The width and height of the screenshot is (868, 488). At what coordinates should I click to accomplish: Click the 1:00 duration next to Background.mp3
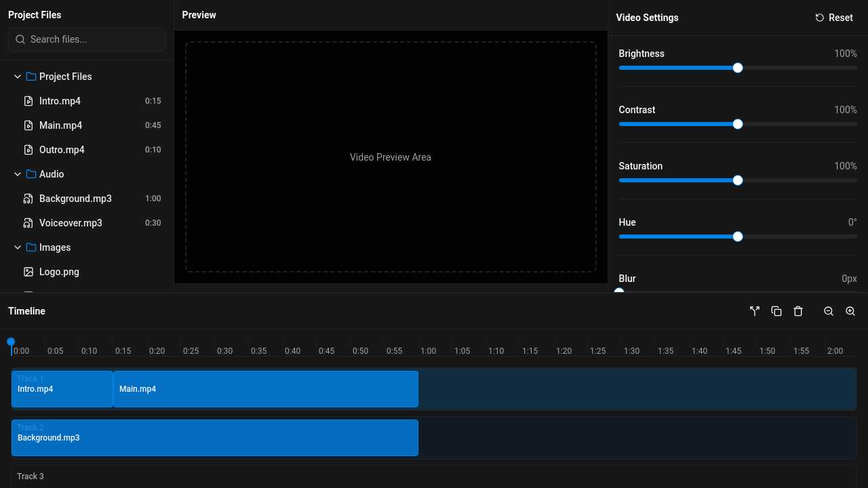[x=153, y=199]
